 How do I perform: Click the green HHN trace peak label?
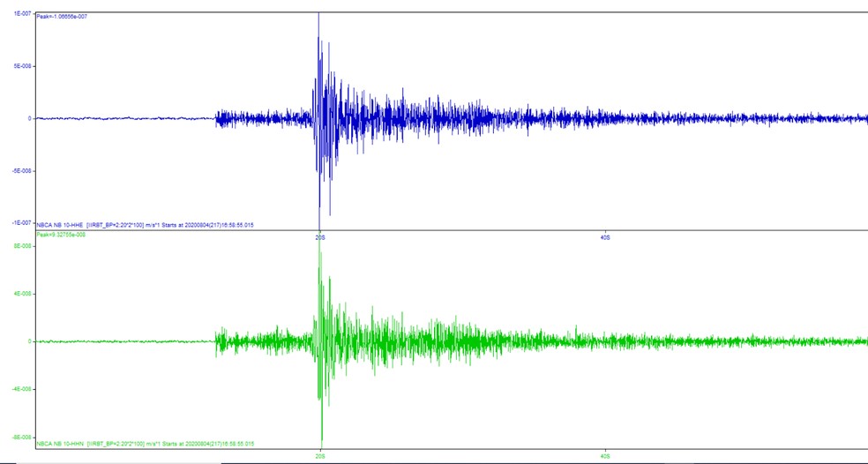click(61, 235)
